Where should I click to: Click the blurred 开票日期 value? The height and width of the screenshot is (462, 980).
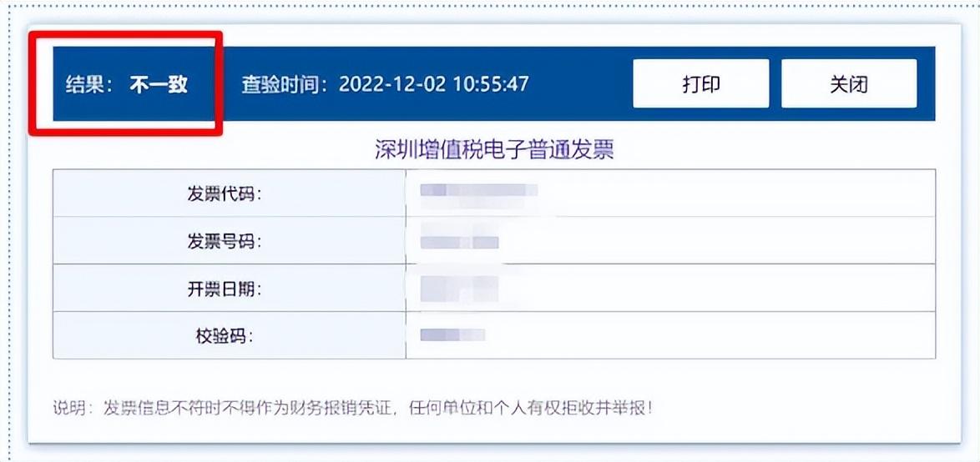click(x=459, y=288)
